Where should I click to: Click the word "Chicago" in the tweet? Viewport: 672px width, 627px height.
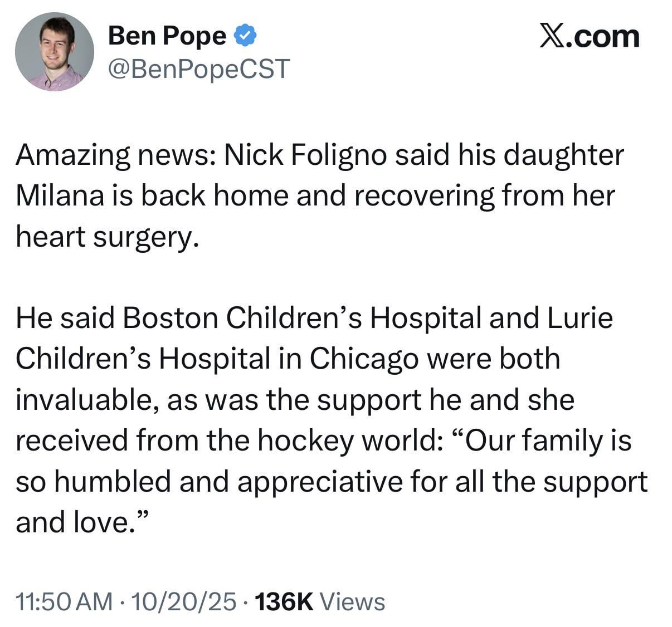point(364,359)
